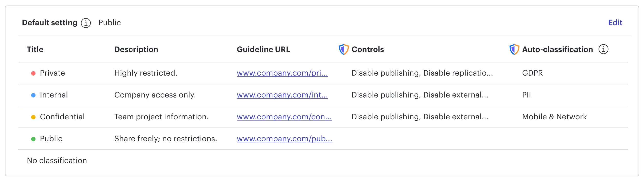
Task: Select the Confidential classification title
Action: [62, 117]
